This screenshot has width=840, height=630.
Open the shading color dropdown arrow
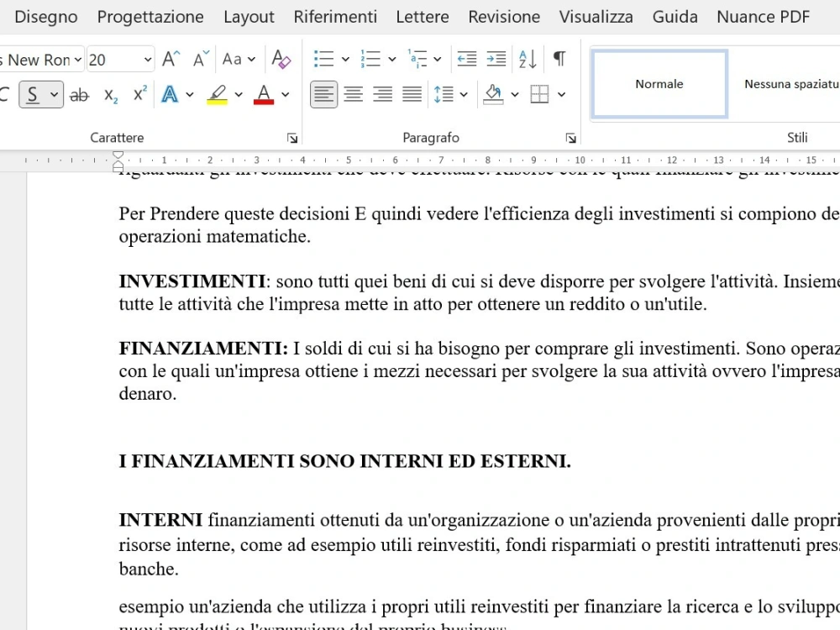click(x=515, y=95)
